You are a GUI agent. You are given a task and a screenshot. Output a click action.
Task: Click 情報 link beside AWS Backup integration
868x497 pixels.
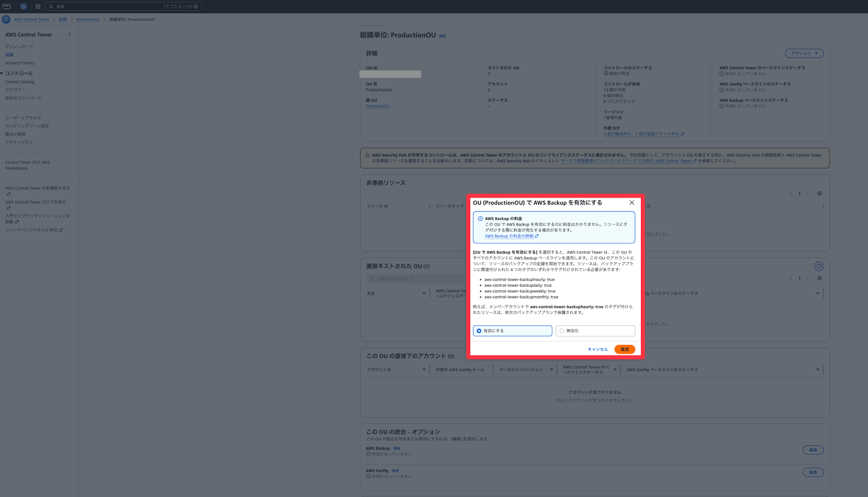pos(397,448)
